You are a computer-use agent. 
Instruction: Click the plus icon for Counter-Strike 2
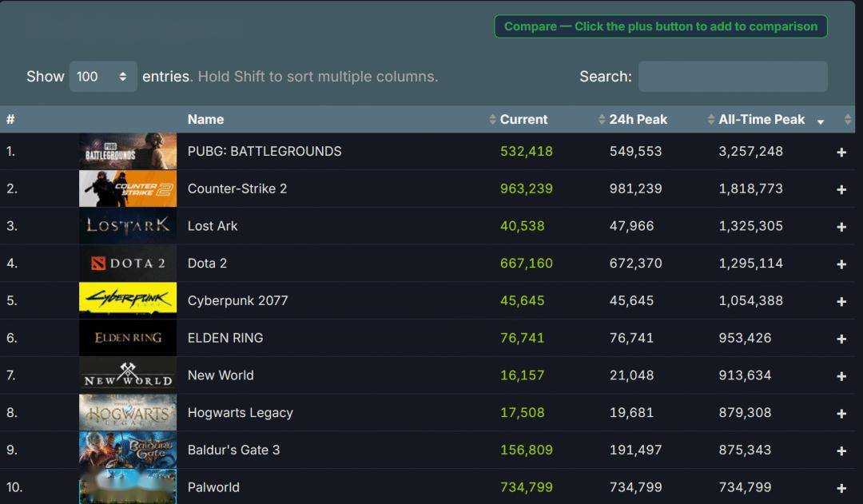(841, 189)
